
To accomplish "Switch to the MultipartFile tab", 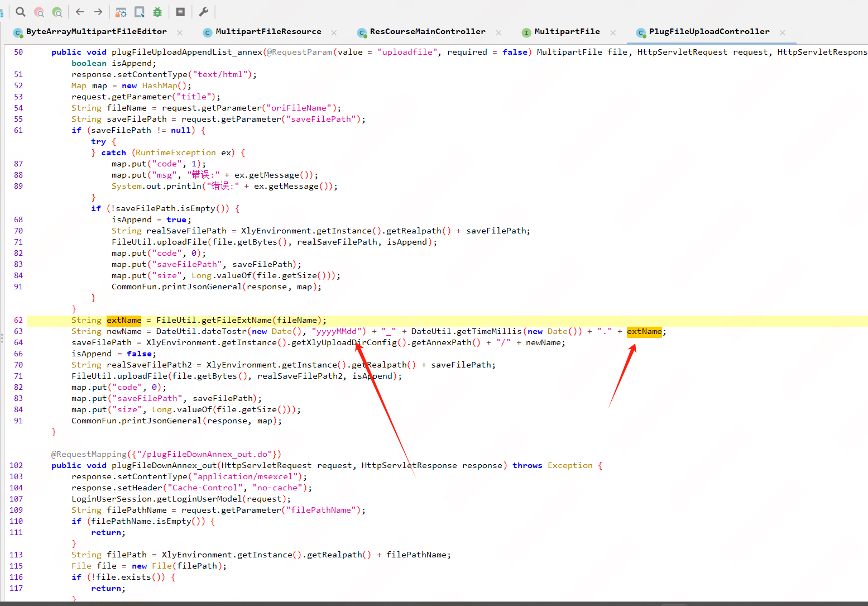I will click(x=567, y=32).
